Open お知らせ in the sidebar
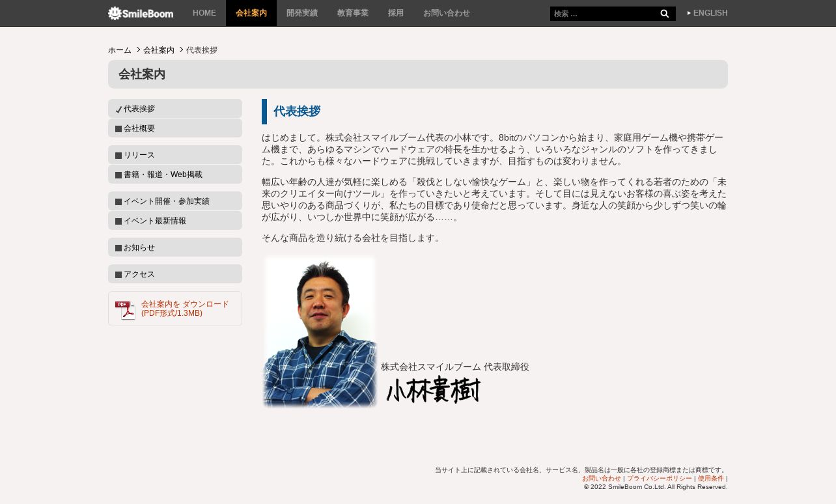 tap(175, 247)
